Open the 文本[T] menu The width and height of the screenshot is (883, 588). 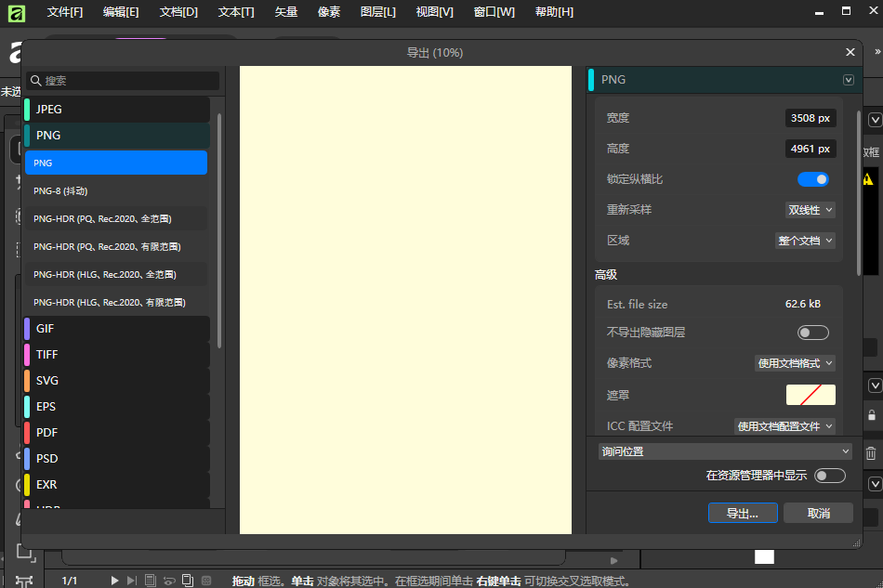click(236, 12)
